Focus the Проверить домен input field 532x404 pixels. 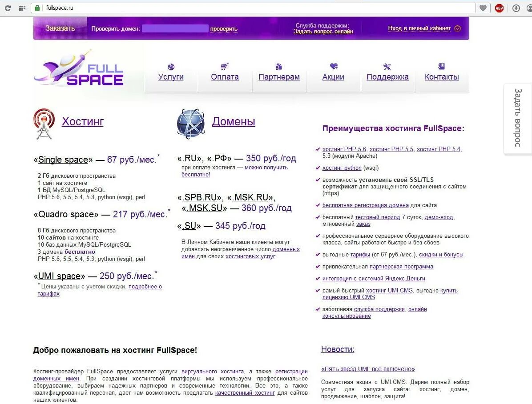click(x=175, y=28)
